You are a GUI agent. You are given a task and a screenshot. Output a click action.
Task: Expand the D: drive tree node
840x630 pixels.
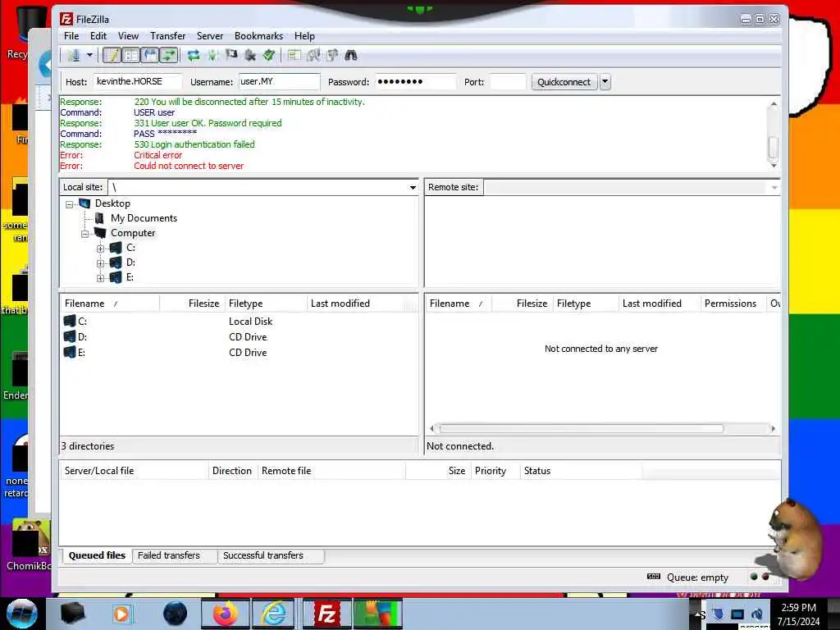[100, 263]
